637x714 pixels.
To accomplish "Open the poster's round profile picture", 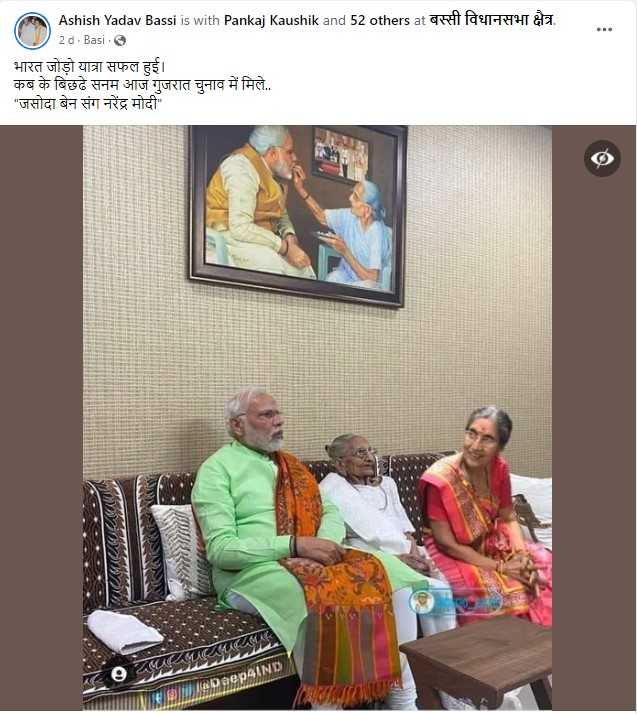I will coord(32,31).
